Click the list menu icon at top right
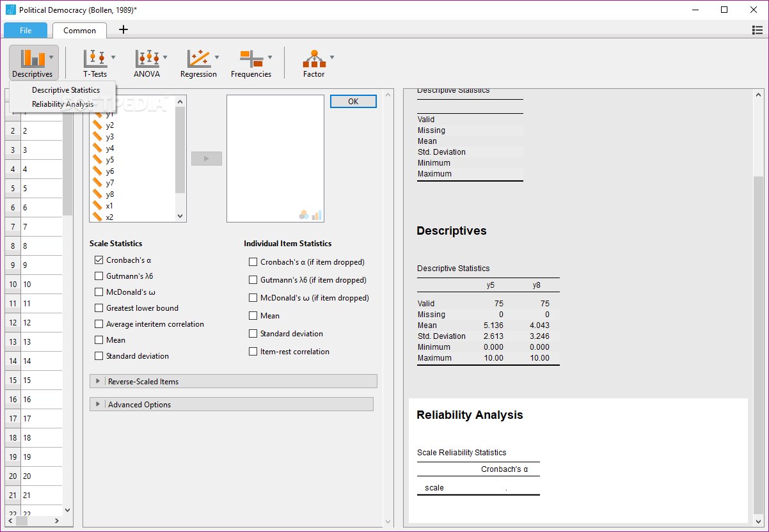Viewport: 769px width, 532px height. [757, 30]
